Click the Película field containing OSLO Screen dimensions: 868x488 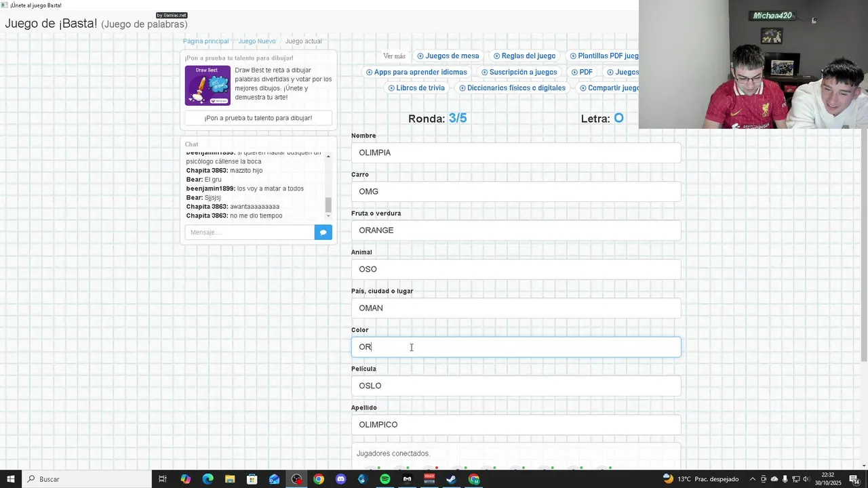tap(516, 386)
